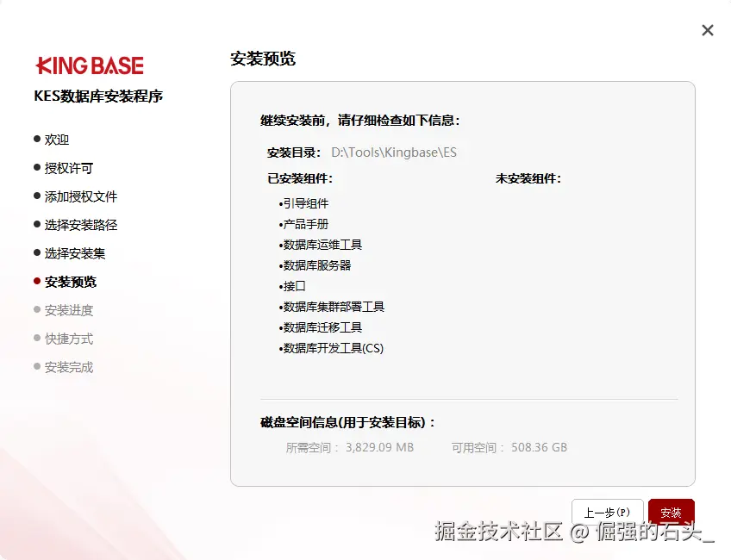Select 数据库集群部署工具 entry
Image resolution: width=731 pixels, height=560 pixels.
click(332, 307)
